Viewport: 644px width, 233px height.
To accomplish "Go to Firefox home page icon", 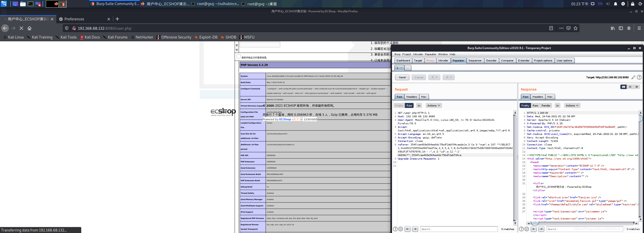I will (29, 28).
